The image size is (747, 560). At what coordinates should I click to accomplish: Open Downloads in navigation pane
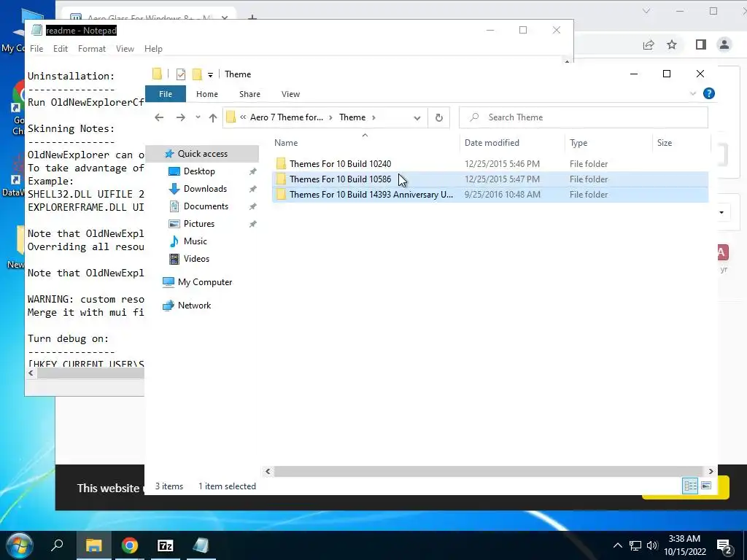pyautogui.click(x=205, y=189)
